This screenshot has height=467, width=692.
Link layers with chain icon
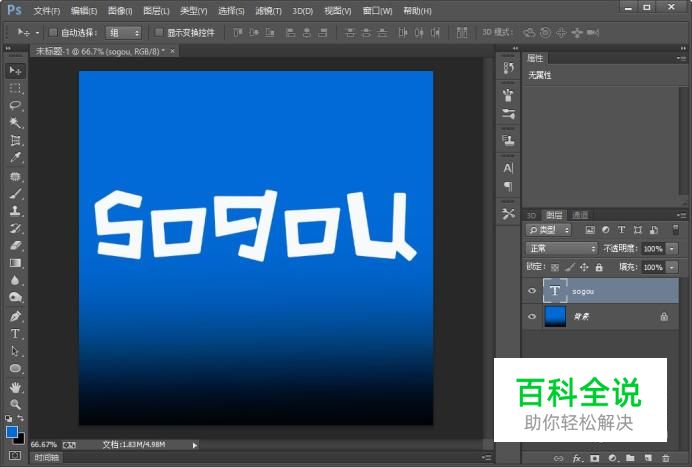(x=559, y=458)
